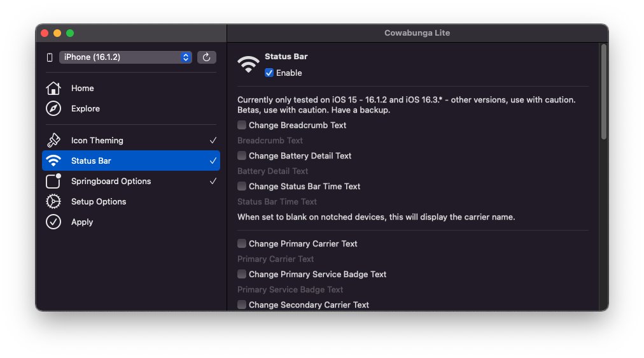Open the iPhone (16.1.2) device dropdown
The height and width of the screenshot is (358, 644).
(x=125, y=57)
